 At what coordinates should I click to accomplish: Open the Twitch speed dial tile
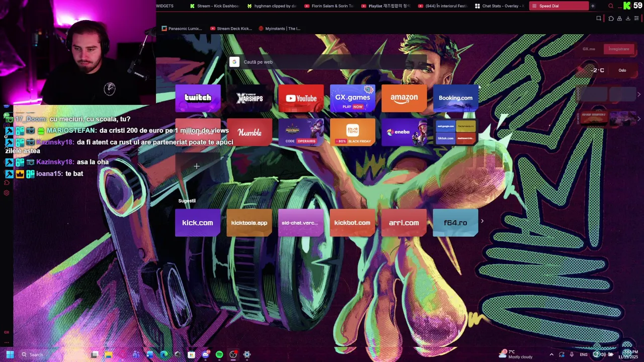(x=198, y=98)
